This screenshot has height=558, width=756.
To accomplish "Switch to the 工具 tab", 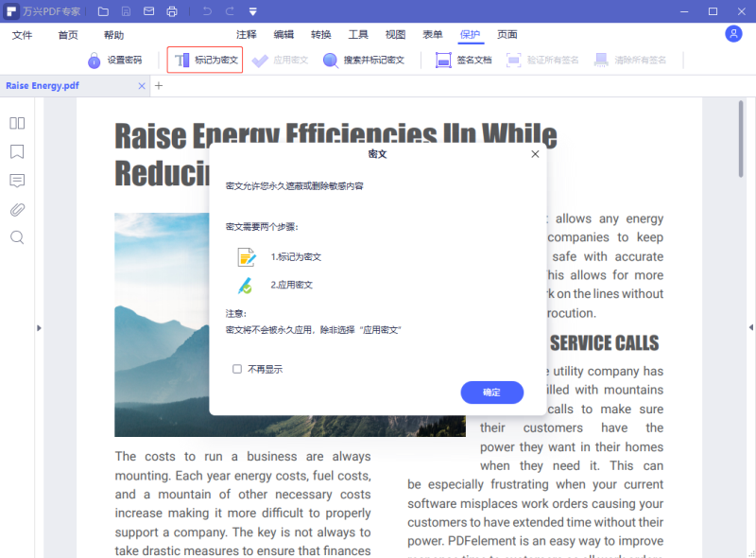I will tap(358, 34).
